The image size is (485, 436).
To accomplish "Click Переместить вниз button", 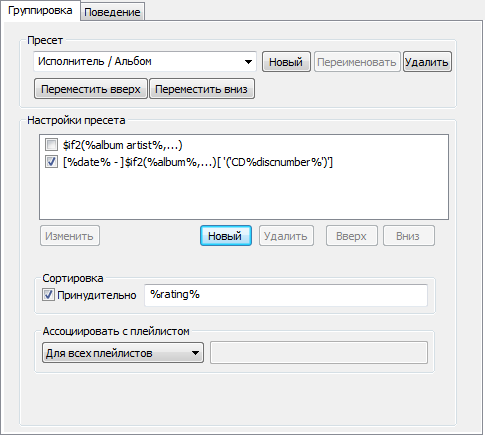I will 202,89.
